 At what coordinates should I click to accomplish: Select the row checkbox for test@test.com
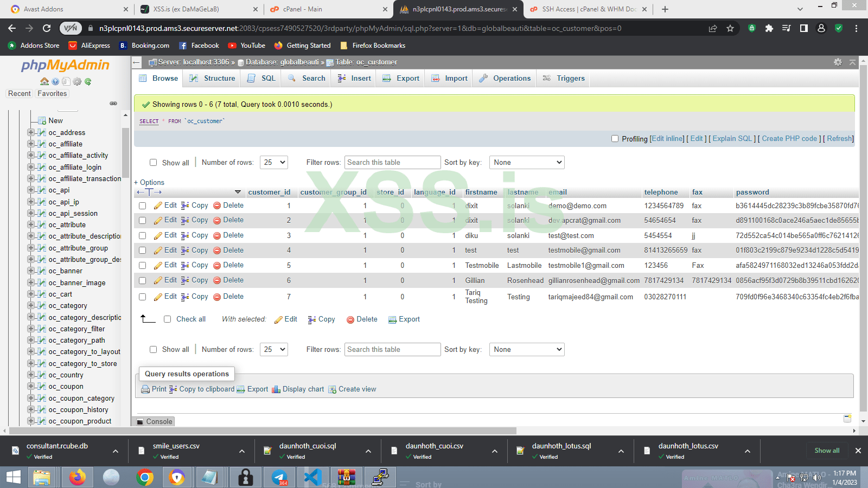coord(142,236)
